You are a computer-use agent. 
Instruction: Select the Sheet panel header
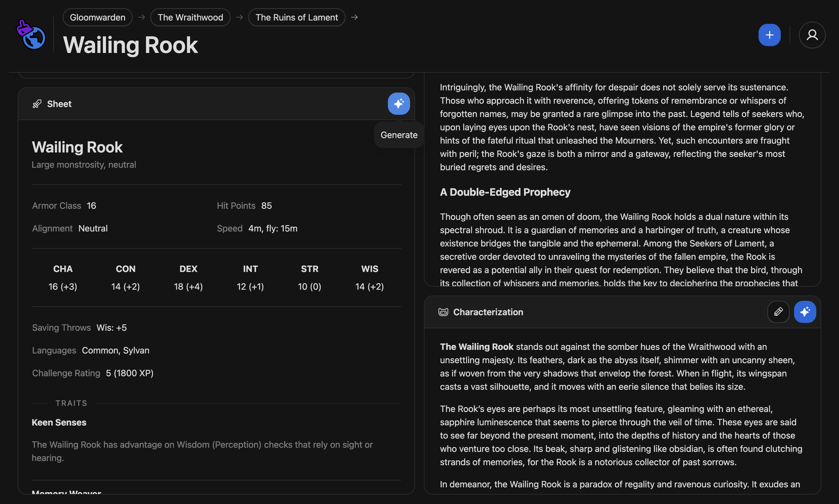[59, 104]
